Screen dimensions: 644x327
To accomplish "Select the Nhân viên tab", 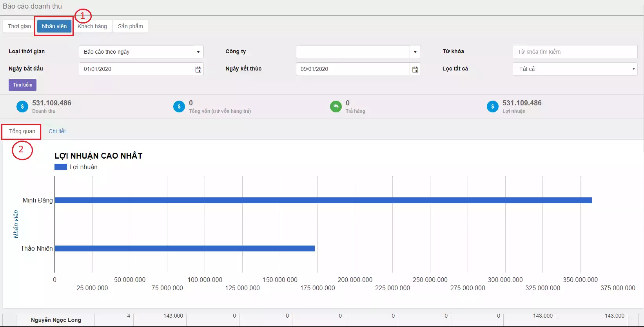I will pyautogui.click(x=54, y=26).
